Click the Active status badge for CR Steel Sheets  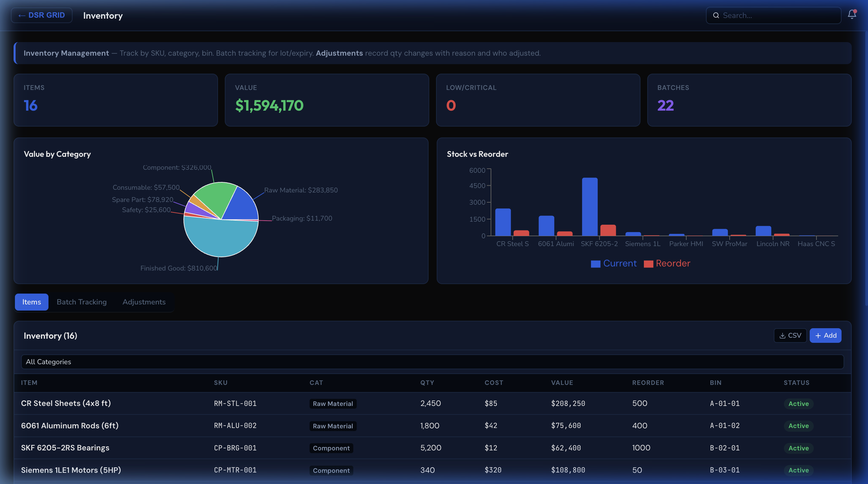(x=798, y=404)
